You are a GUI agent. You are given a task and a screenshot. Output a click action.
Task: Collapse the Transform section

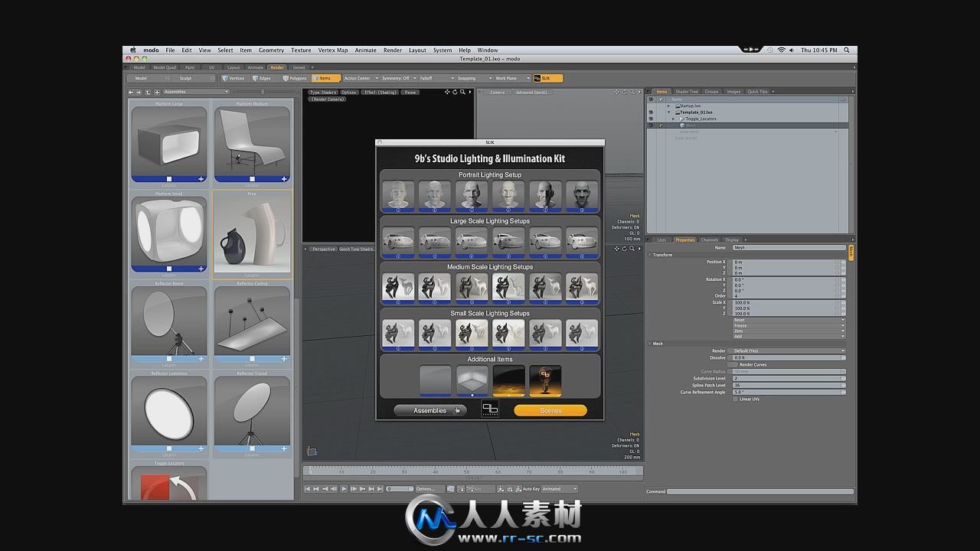[650, 255]
